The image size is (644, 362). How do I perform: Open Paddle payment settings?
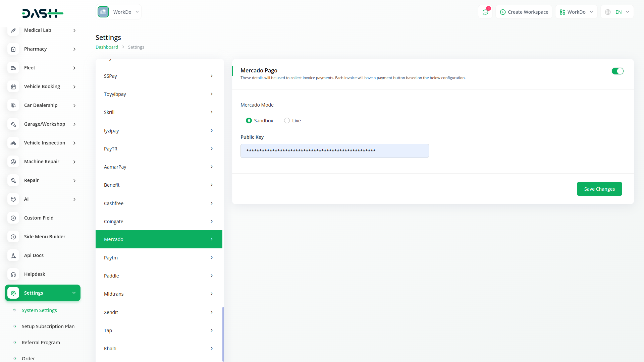click(x=159, y=276)
